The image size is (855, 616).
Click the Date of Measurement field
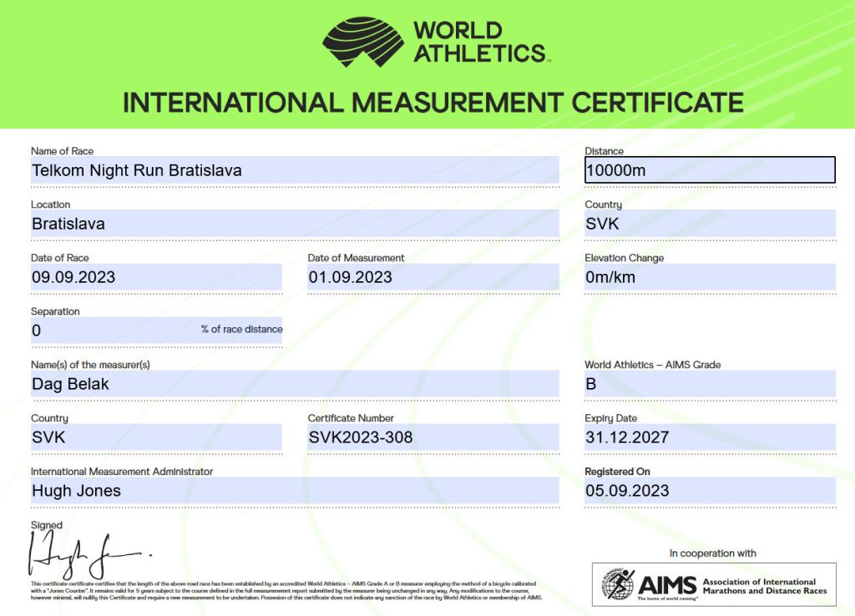coord(433,277)
